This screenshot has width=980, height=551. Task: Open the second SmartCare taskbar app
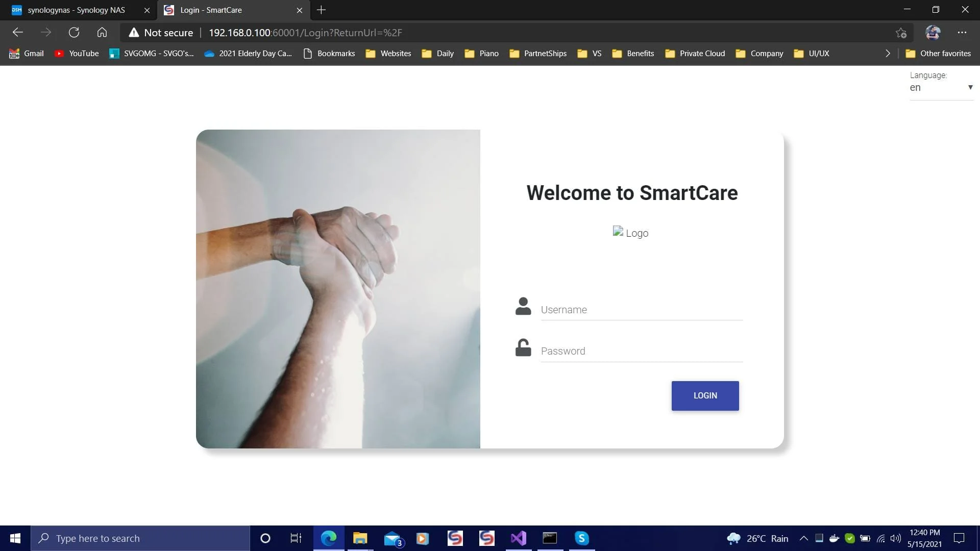[x=486, y=538]
